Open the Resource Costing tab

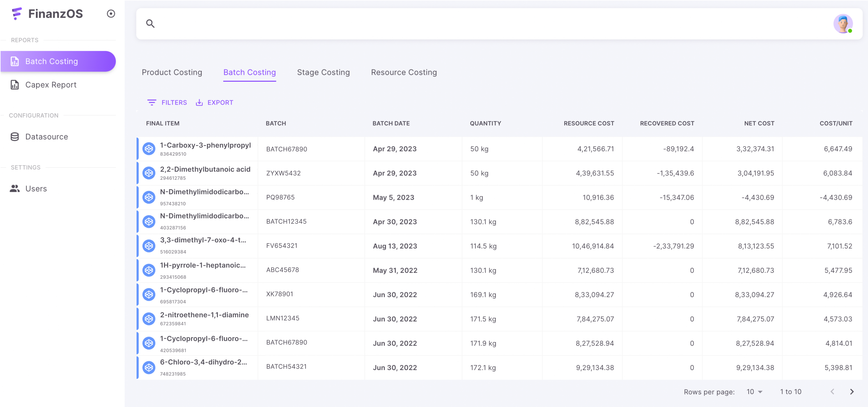click(x=404, y=73)
